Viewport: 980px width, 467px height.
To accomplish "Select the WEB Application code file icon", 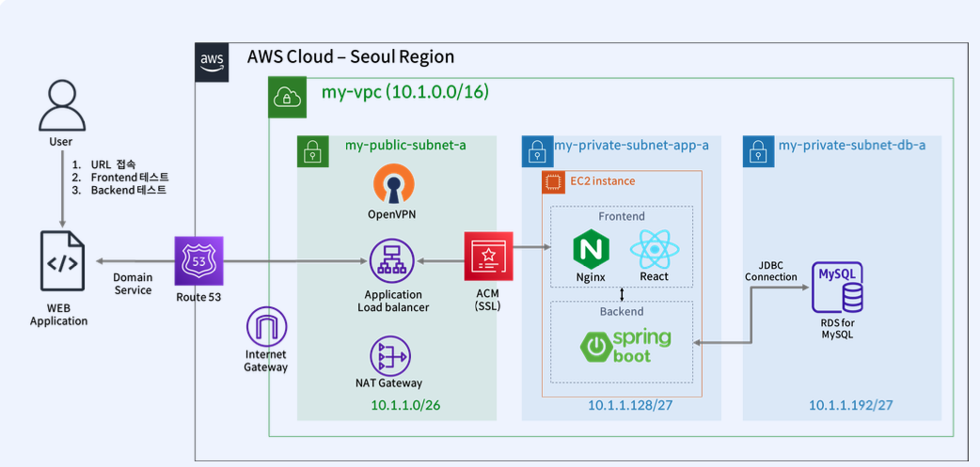I will click(62, 261).
